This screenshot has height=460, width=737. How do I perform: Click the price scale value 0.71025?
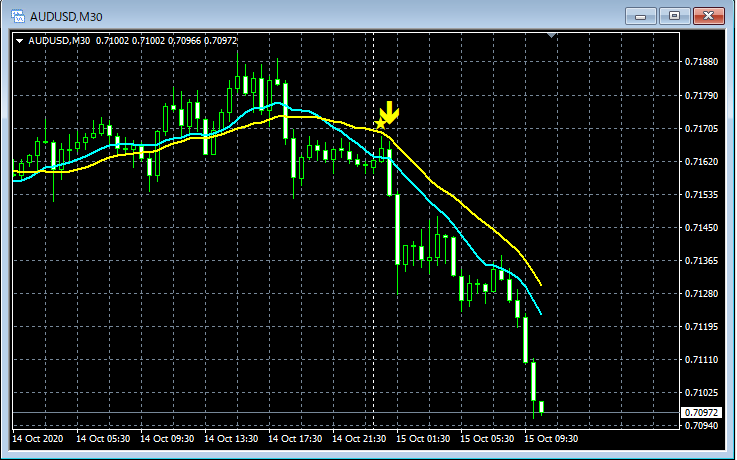[701, 392]
